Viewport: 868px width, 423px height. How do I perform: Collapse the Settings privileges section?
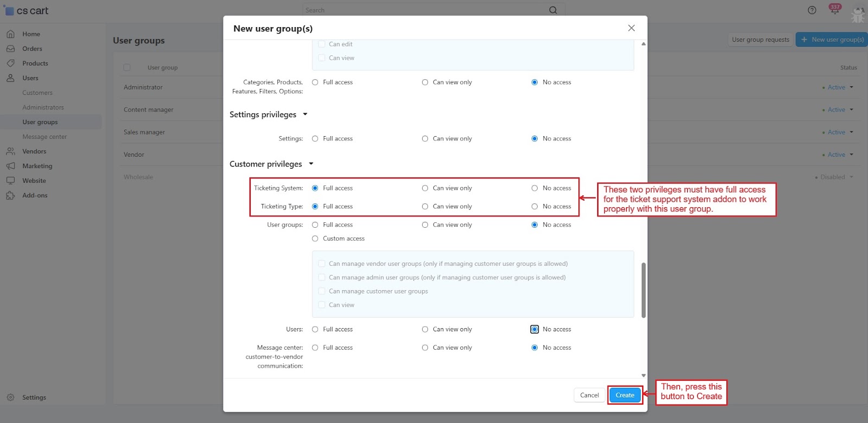305,114
